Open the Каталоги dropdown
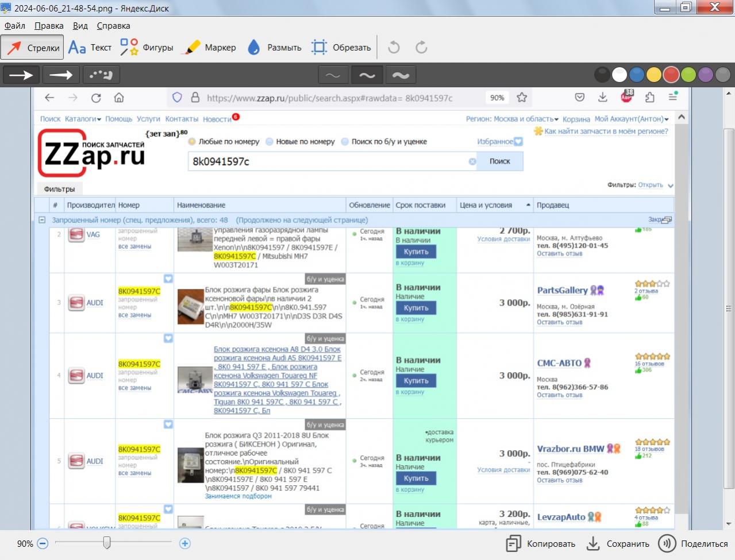The width and height of the screenshot is (735, 560). click(83, 119)
